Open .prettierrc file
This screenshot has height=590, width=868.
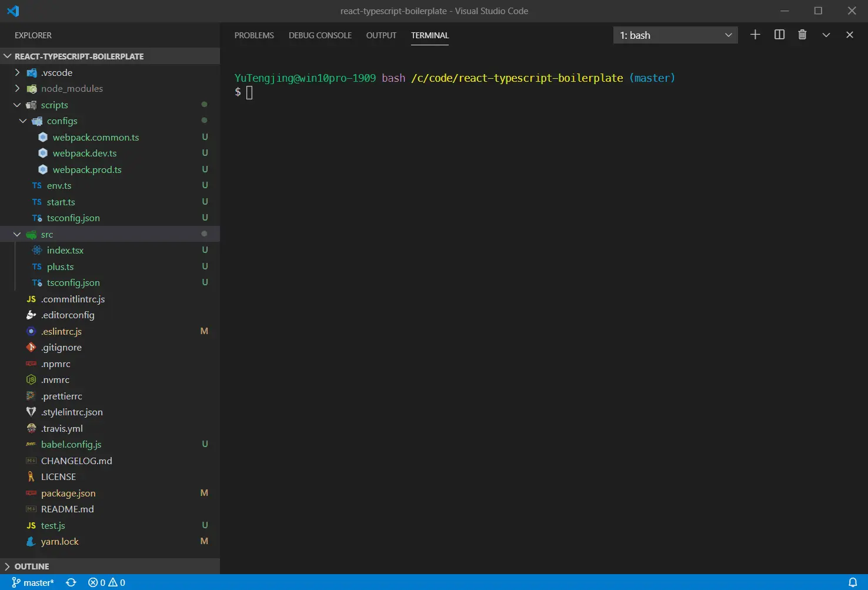[110, 396]
